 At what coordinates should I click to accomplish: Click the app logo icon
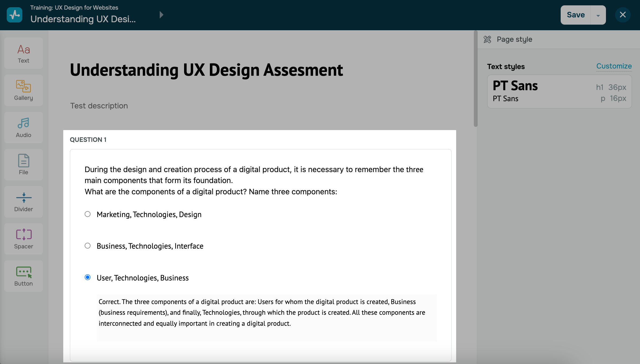point(14,15)
